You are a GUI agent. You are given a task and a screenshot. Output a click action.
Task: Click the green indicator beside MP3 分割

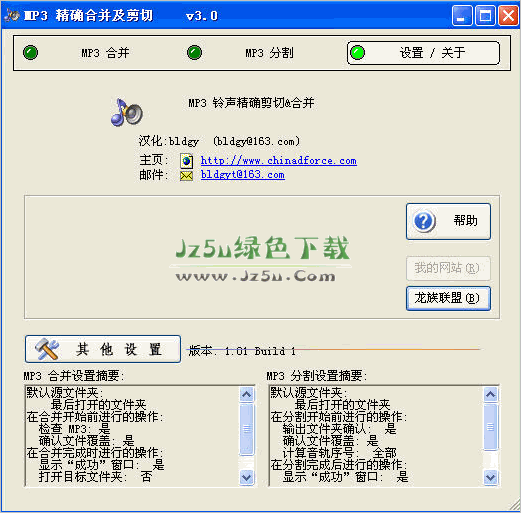194,53
